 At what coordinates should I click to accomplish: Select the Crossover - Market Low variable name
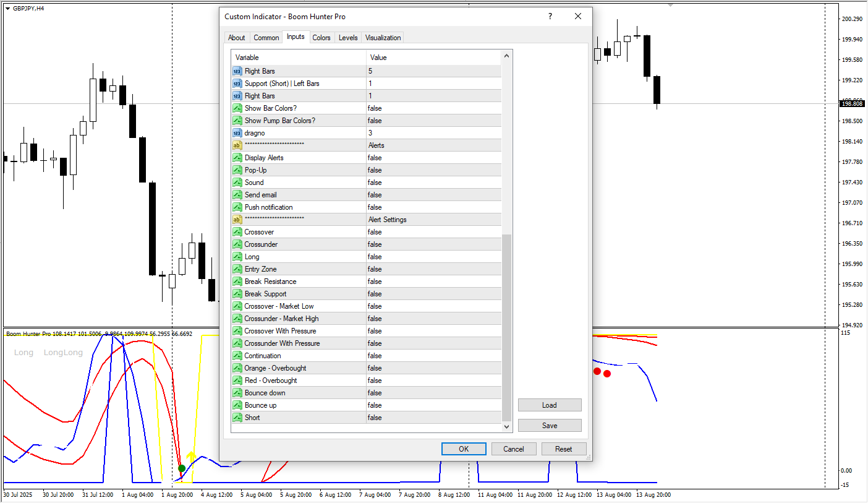(279, 306)
